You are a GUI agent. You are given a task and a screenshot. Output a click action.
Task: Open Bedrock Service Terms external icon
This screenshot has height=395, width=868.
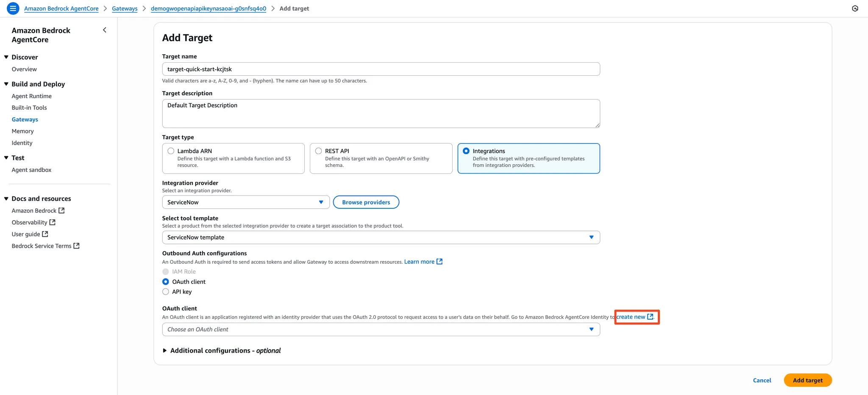coord(76,246)
